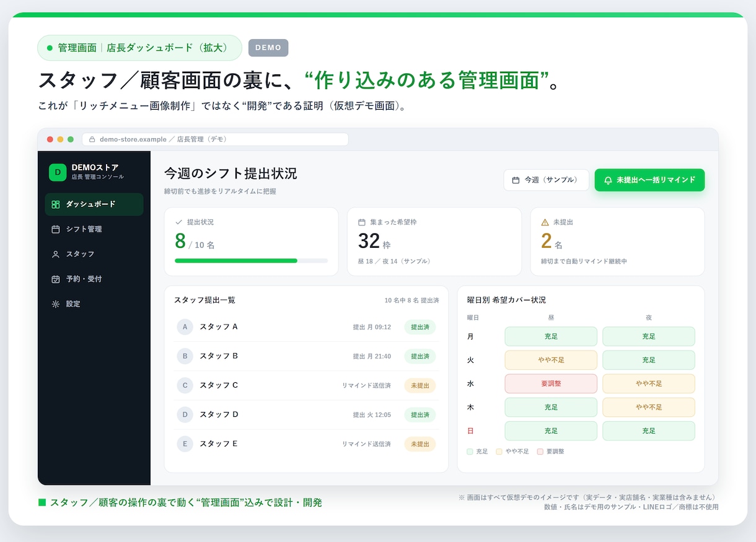Open 予約・受付 in the sidebar

94,279
